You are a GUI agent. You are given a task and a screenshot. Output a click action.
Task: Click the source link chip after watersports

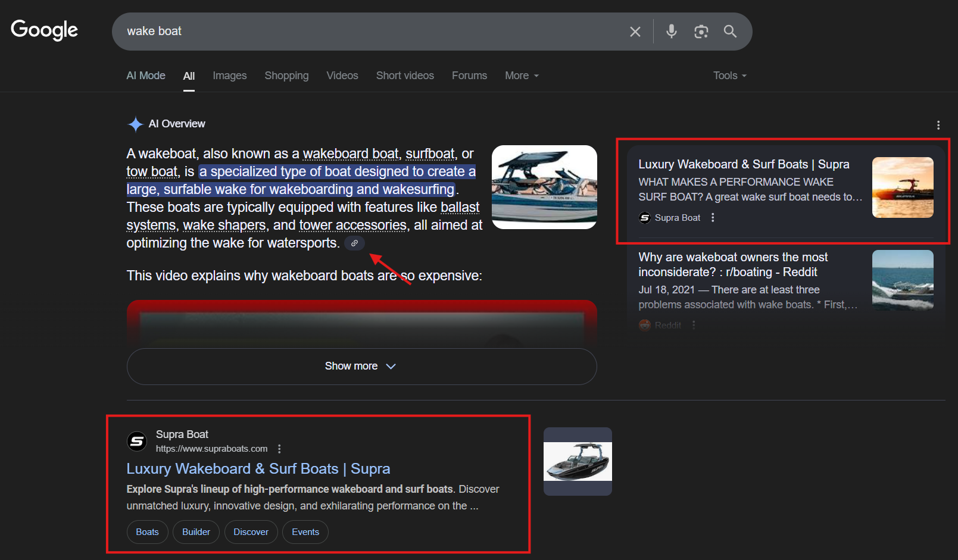pos(354,243)
